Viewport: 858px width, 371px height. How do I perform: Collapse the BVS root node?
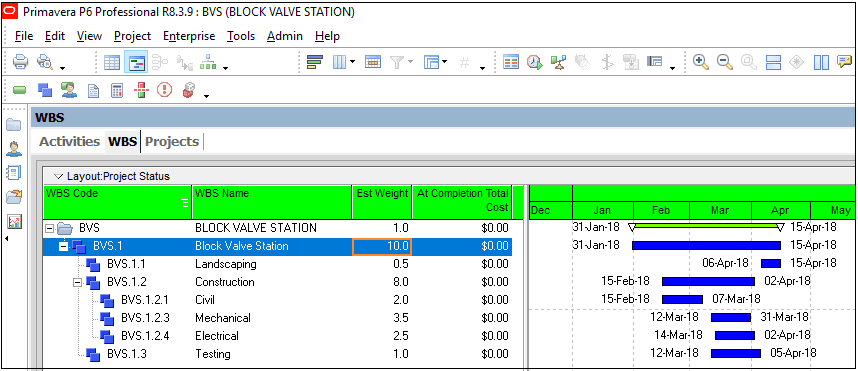click(x=49, y=228)
